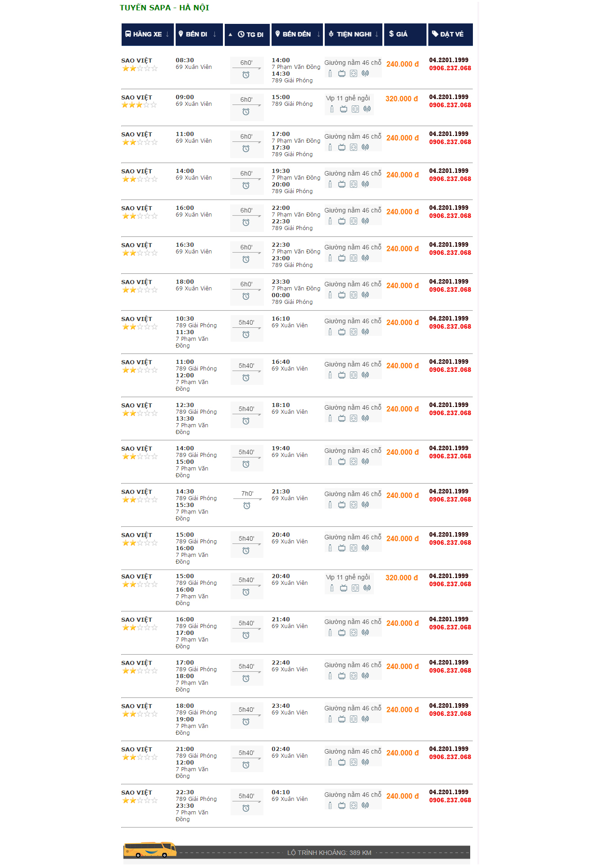Sort by the Bến Đến column header
599x868 pixels.
click(297, 34)
